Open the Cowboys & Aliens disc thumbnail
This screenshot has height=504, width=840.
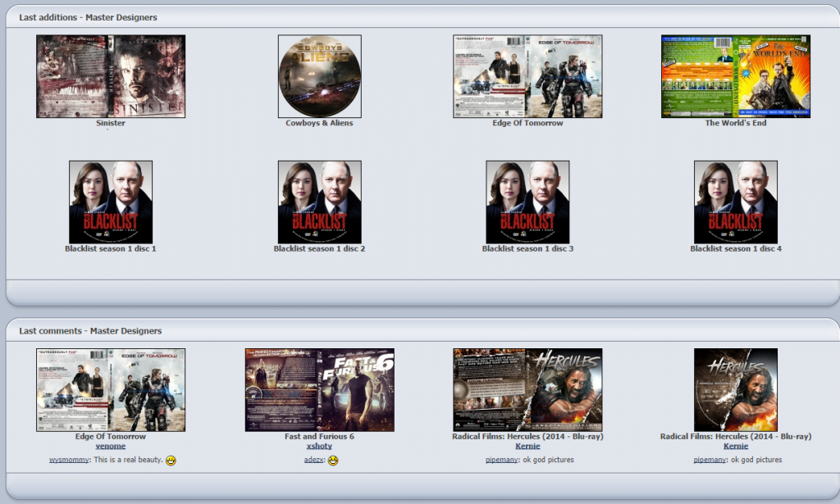320,76
